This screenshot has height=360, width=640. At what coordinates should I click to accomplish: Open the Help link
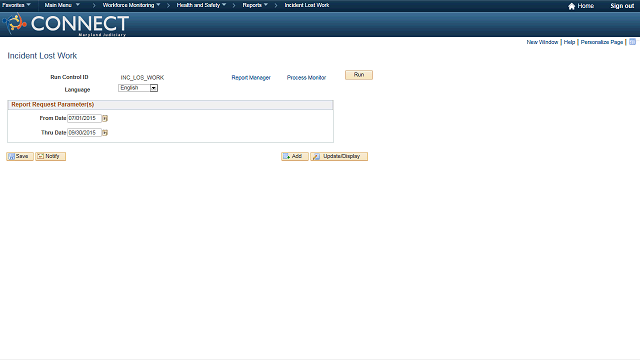[569, 42]
